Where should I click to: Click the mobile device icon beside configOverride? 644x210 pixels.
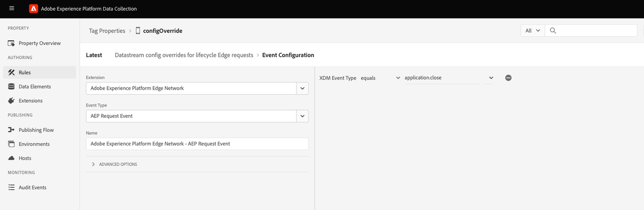138,31
